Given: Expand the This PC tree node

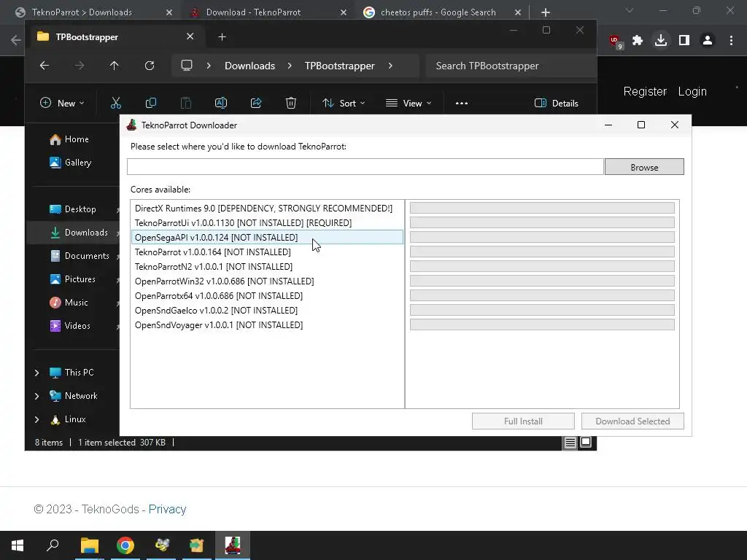Looking at the screenshot, I should tap(36, 373).
